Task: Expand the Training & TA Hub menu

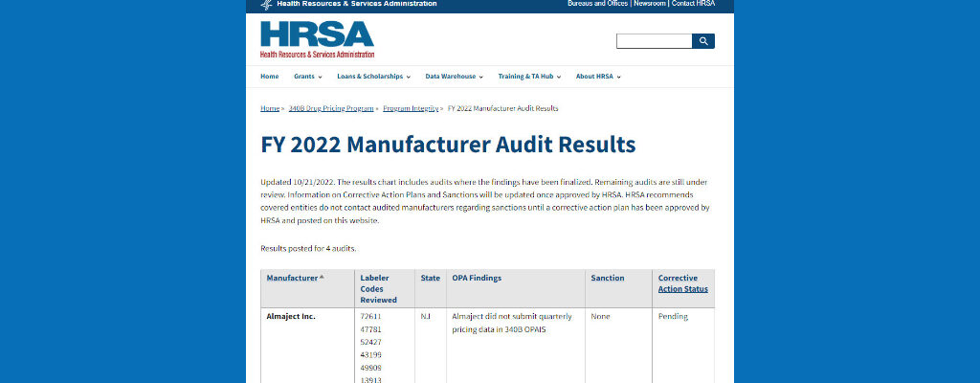Action: [x=529, y=77]
